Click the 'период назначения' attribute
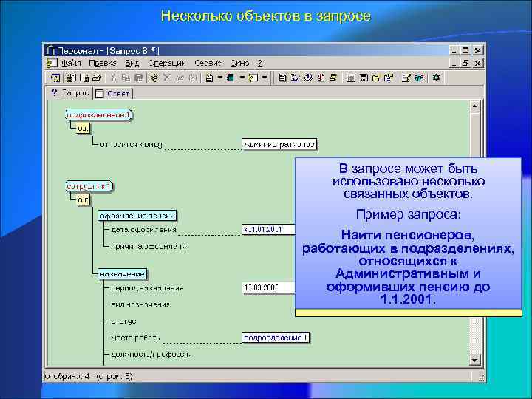Image resolution: width=532 pixels, height=399 pixels. [147, 288]
